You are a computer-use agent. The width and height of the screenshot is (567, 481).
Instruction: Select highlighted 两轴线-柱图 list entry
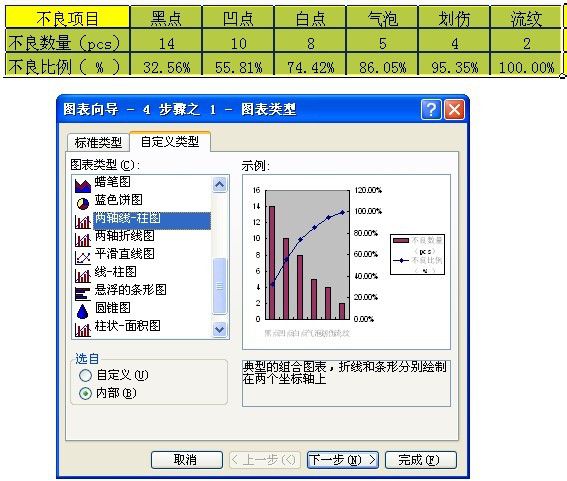coord(152,221)
